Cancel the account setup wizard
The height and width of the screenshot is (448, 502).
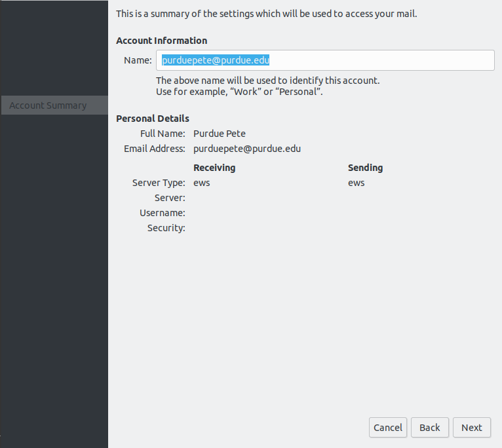[388, 427]
